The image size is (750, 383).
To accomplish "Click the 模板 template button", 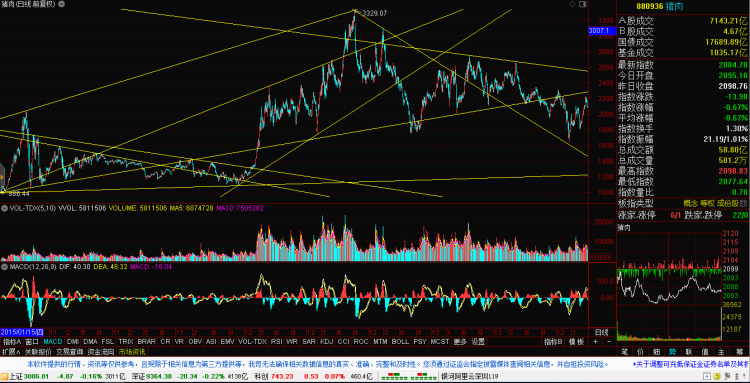I will point(576,342).
